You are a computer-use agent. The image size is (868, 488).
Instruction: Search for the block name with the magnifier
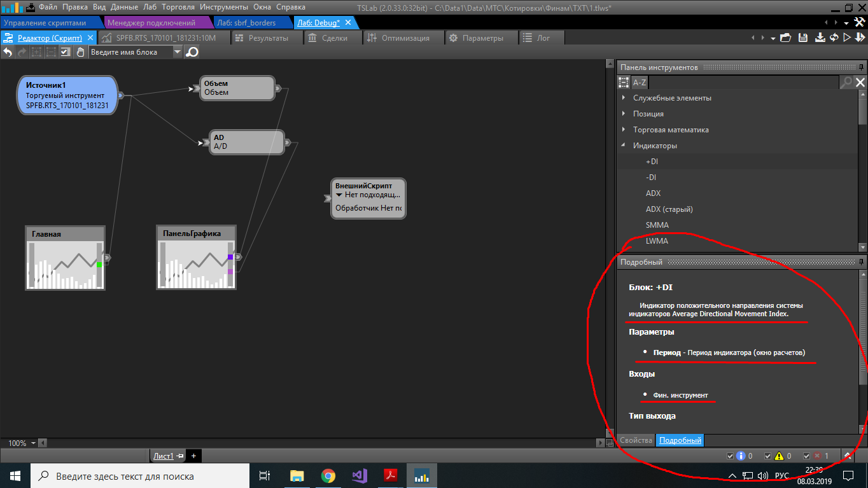pos(192,52)
